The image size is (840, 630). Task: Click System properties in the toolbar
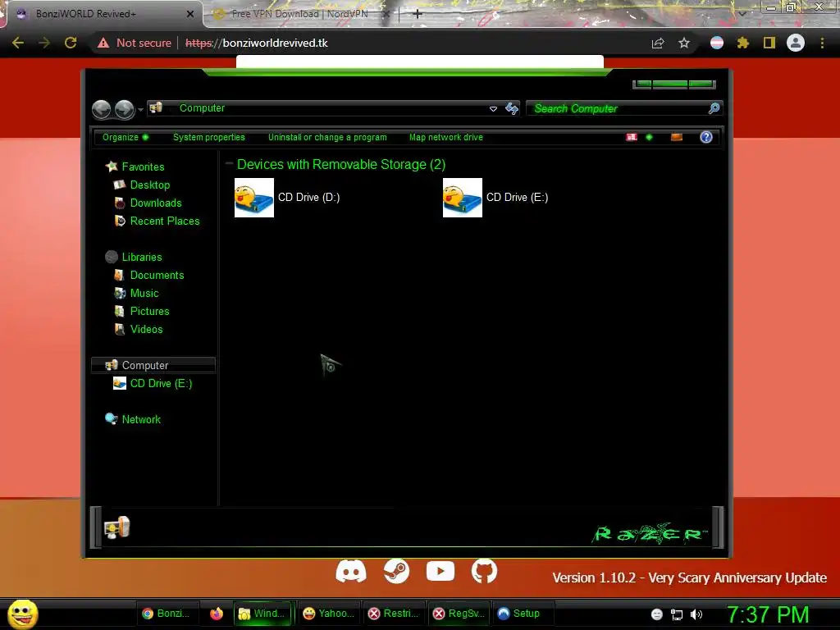click(x=209, y=137)
